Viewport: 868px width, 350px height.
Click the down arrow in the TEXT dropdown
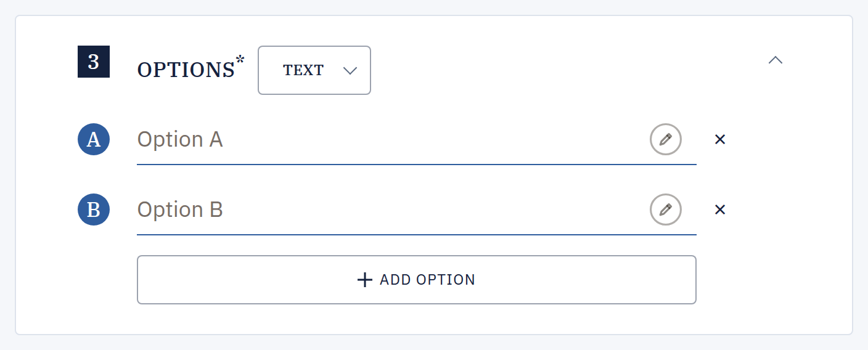350,71
